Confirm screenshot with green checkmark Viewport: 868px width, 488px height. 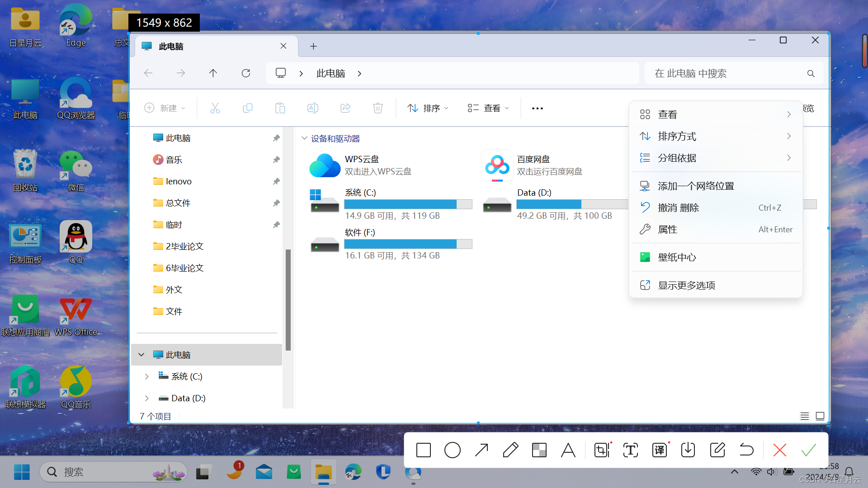pos(808,450)
